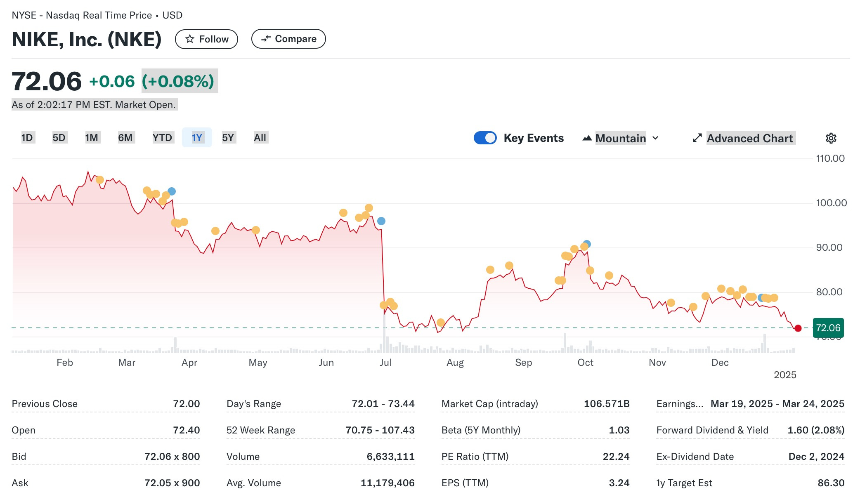Open the Mountain chart type dropdown
860x504 pixels.
pos(621,138)
